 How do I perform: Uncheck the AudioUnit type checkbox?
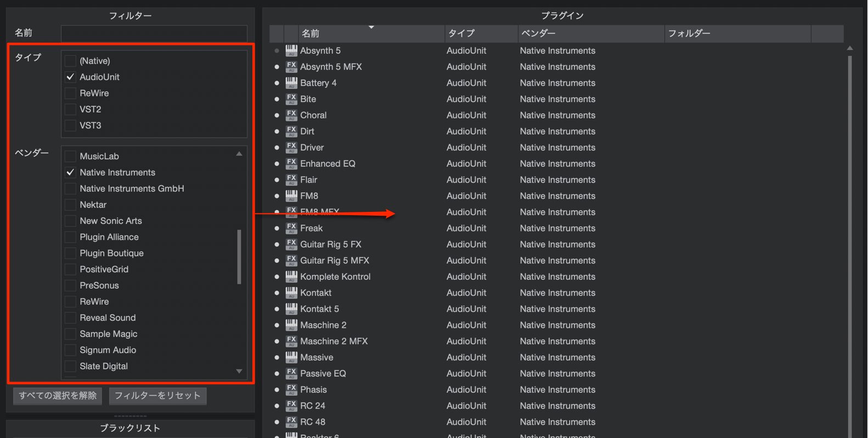[x=70, y=77]
